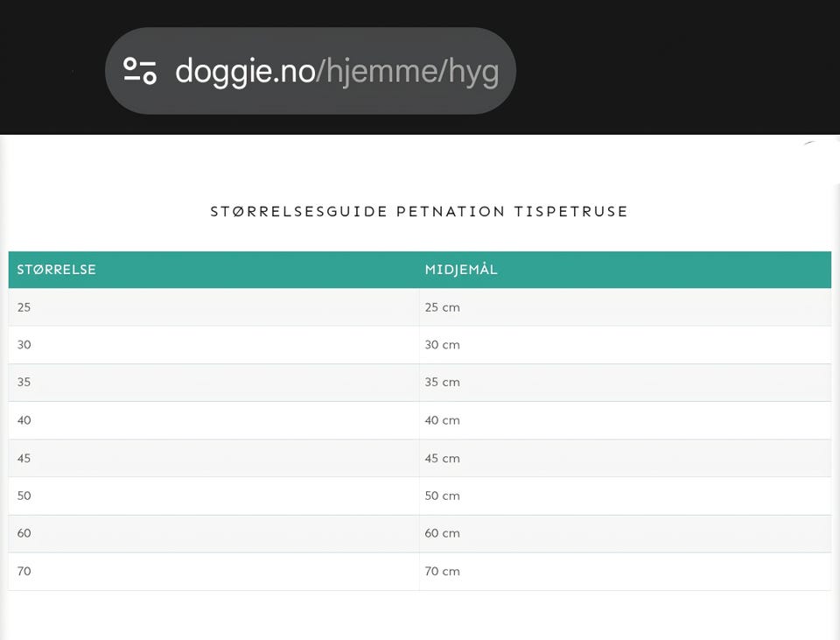Select size 45 in the Størrelse column
840x640 pixels.
pyautogui.click(x=24, y=458)
